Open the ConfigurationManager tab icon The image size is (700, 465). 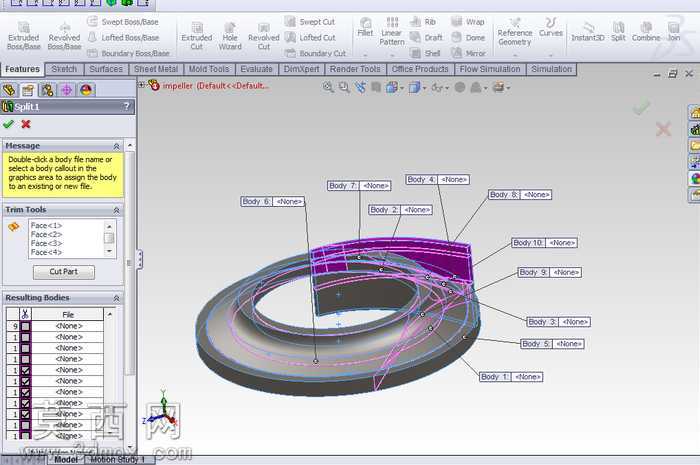click(x=47, y=90)
